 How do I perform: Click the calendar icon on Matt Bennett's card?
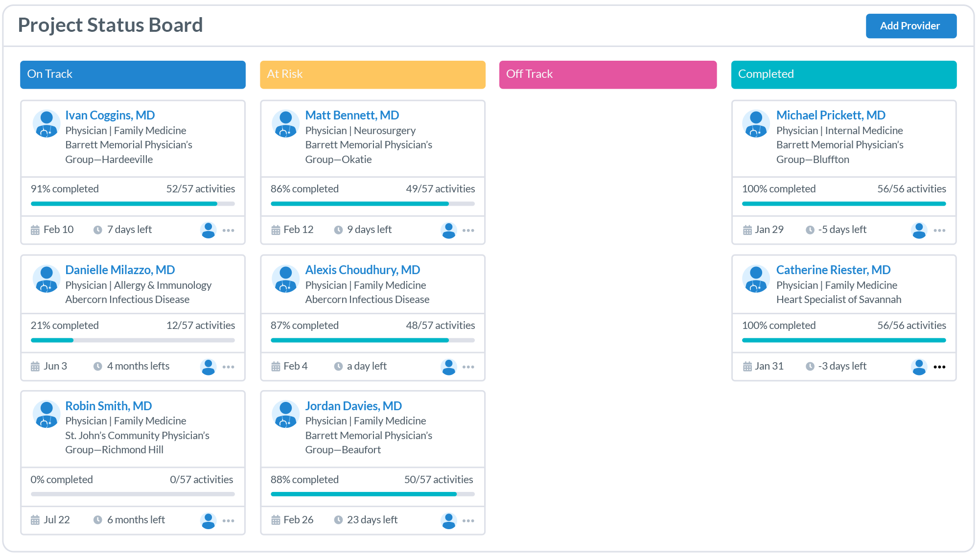pos(276,229)
